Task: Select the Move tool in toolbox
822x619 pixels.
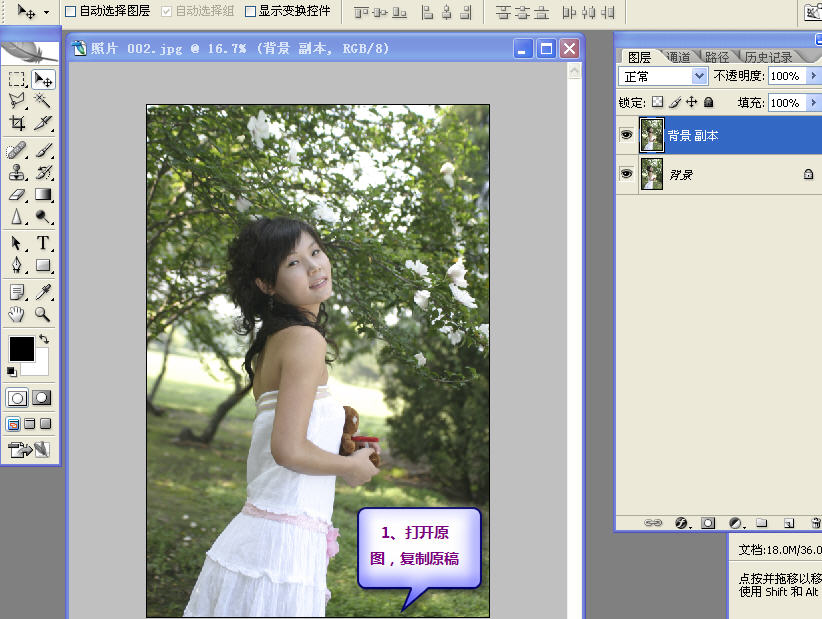Action: click(43, 79)
